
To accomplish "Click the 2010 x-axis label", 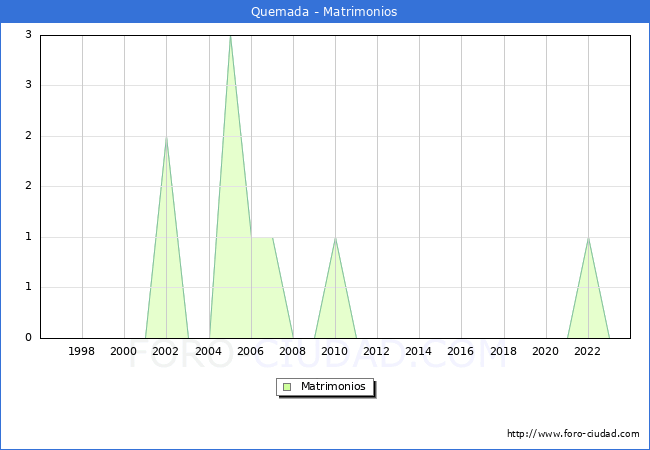I will coord(335,351).
